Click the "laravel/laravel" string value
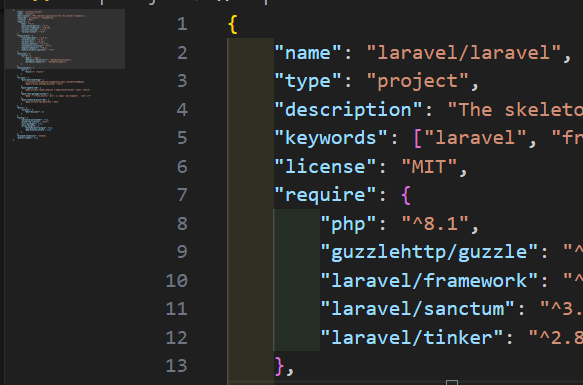 [464, 53]
